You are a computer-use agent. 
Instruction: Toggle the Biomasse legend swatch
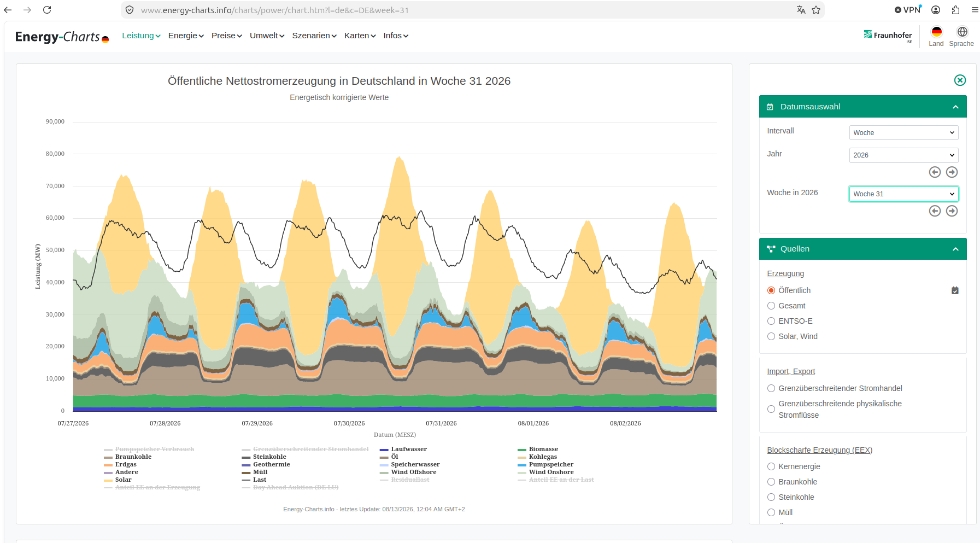[x=522, y=449]
